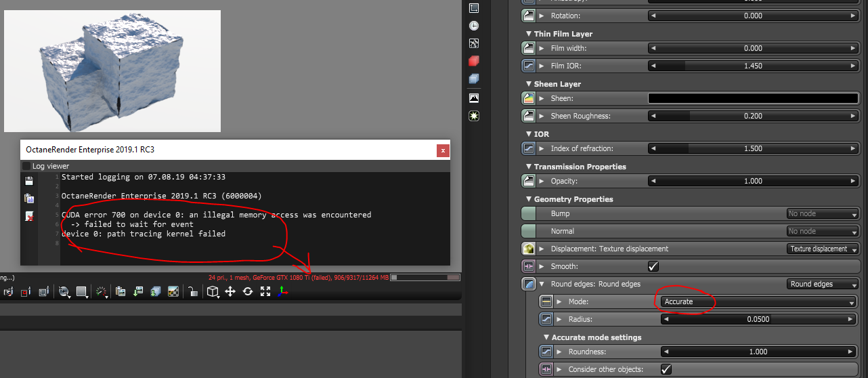Click the save render passes stacked icon
868x378 pixels.
point(156,292)
